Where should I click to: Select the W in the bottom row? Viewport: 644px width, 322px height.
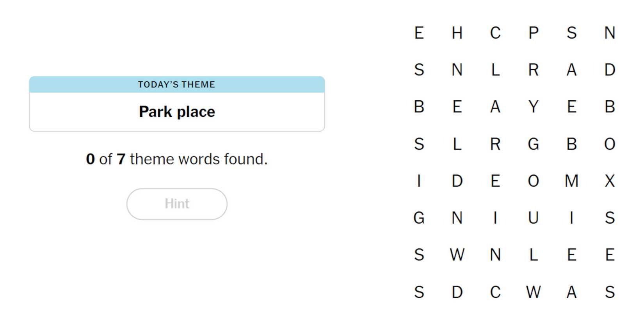pyautogui.click(x=534, y=292)
